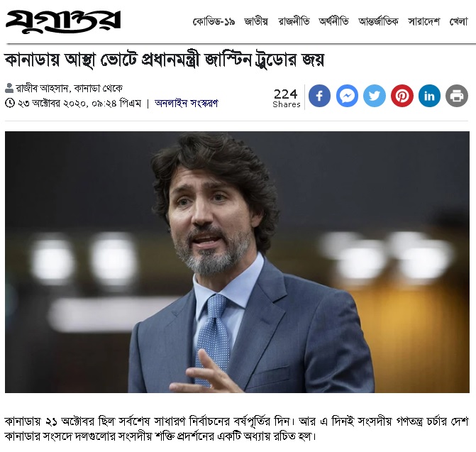476x452 pixels.
Task: Click the author person icon
Action: coord(9,88)
